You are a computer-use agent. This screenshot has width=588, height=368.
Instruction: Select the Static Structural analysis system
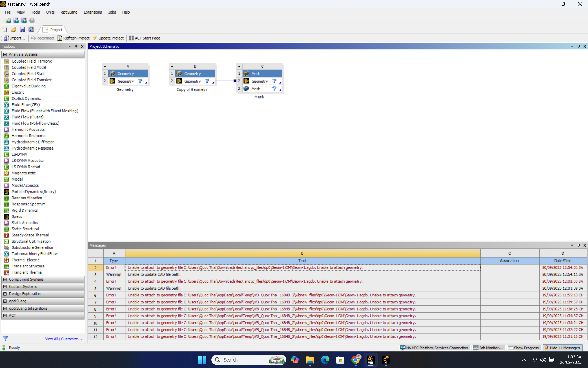click(x=25, y=229)
